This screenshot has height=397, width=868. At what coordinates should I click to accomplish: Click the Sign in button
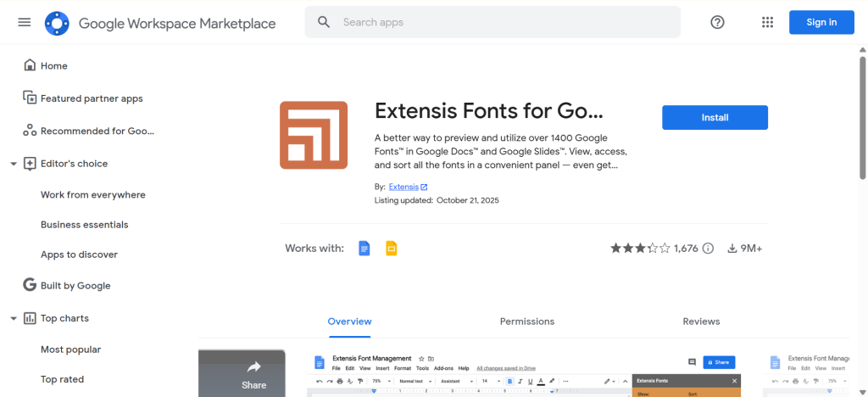click(821, 22)
